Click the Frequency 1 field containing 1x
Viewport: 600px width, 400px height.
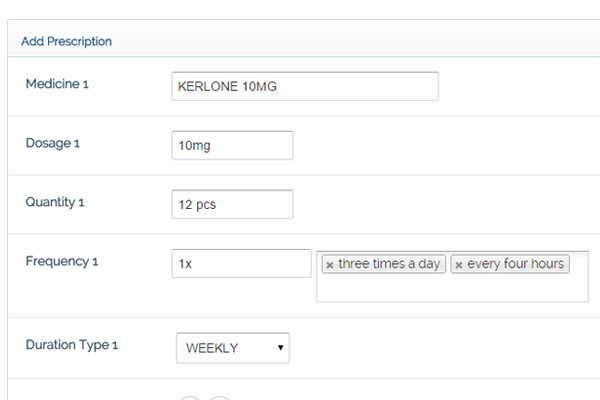point(241,263)
